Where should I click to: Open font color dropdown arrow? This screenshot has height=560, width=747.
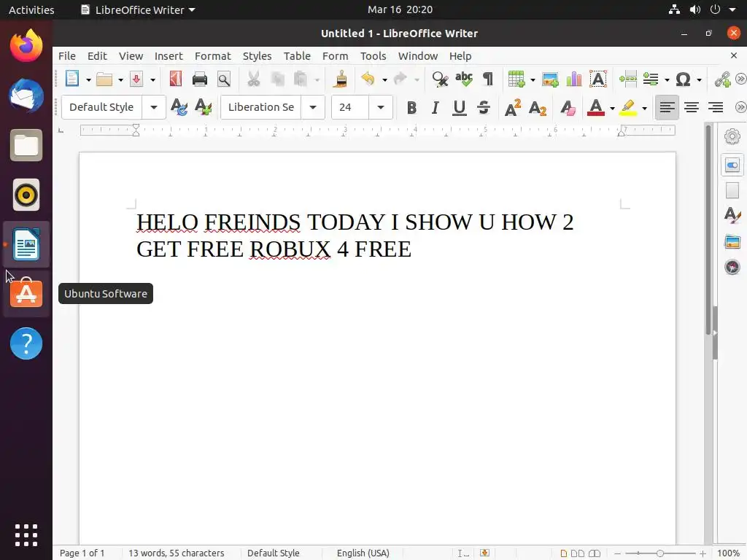(612, 108)
